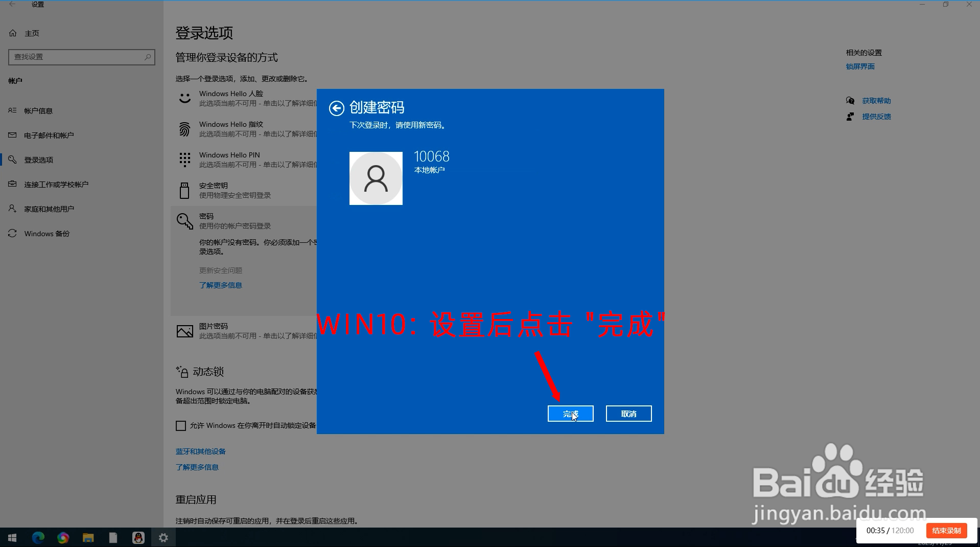Image resolution: width=980 pixels, height=547 pixels.
Task: Open the Windows Start menu
Action: (x=12, y=538)
